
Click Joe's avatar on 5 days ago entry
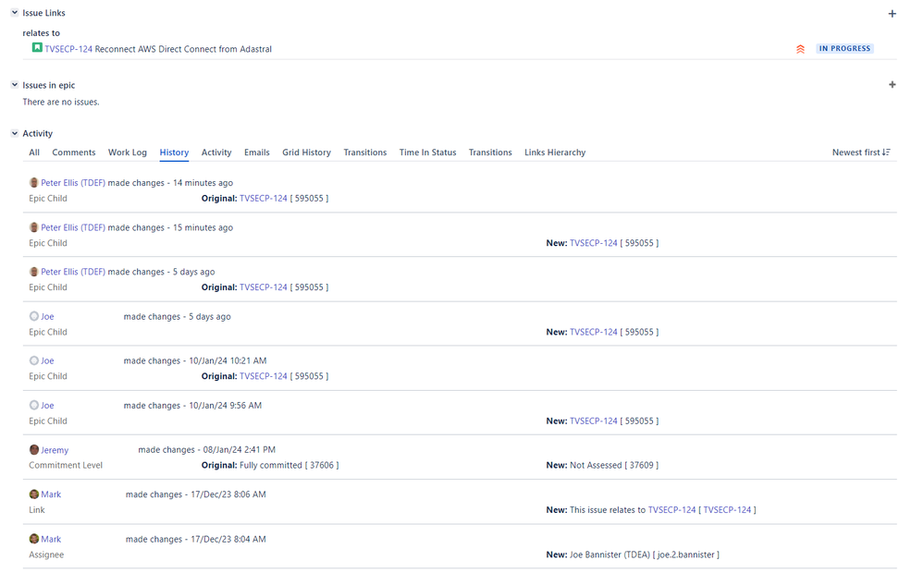34,316
